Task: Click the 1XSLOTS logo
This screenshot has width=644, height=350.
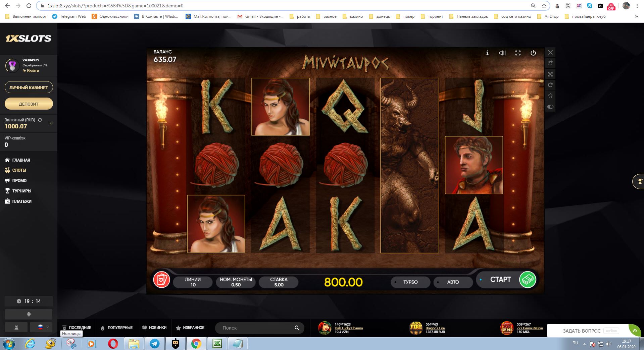Action: click(x=29, y=39)
